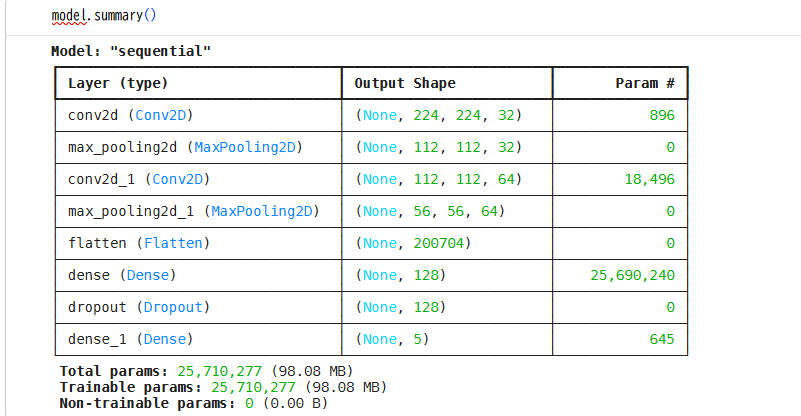
Task: Click param count 896
Action: [x=662, y=115]
